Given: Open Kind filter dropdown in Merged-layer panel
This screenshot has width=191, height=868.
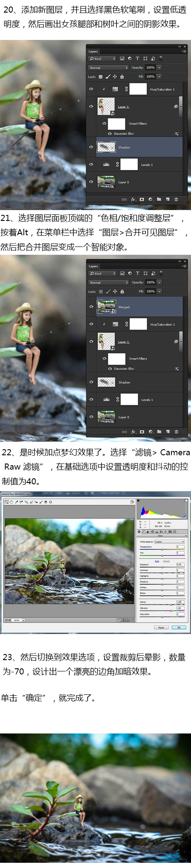Looking at the screenshot, I should tap(102, 273).
